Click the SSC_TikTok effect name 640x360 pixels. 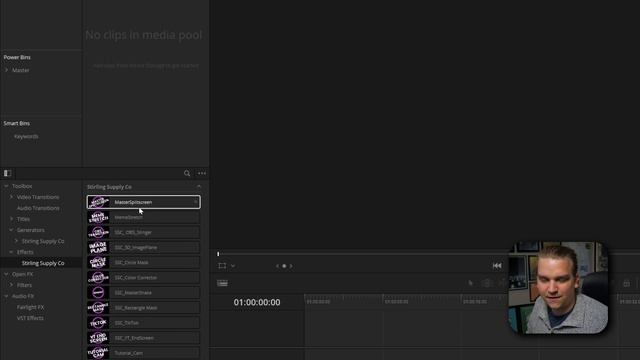click(x=127, y=323)
